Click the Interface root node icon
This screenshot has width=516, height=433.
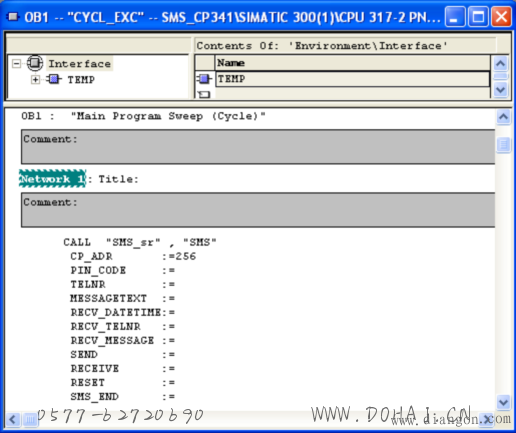(x=35, y=63)
